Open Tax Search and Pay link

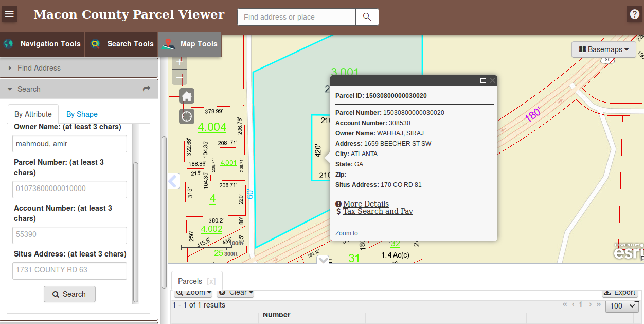[378, 211]
